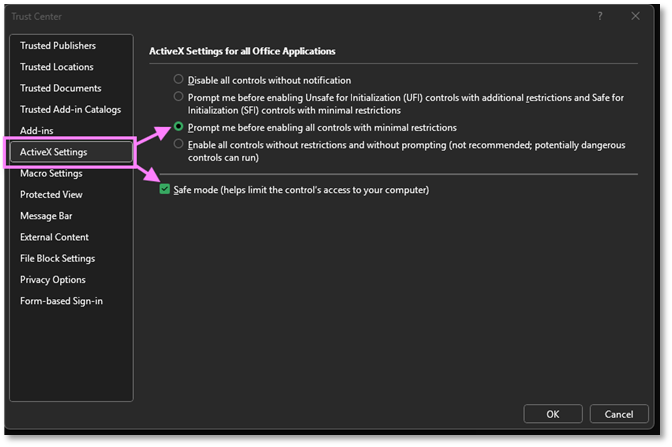The image size is (672, 447).
Task: Open Trusted Documents settings
Action: (x=60, y=88)
